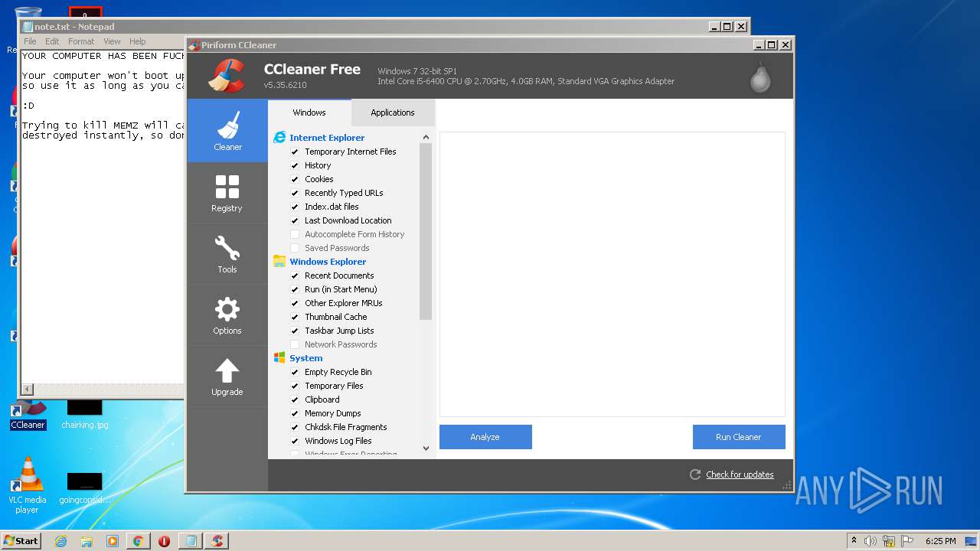Viewport: 980px width, 551px height.
Task: Click the Piriform pear icon
Action: click(760, 77)
